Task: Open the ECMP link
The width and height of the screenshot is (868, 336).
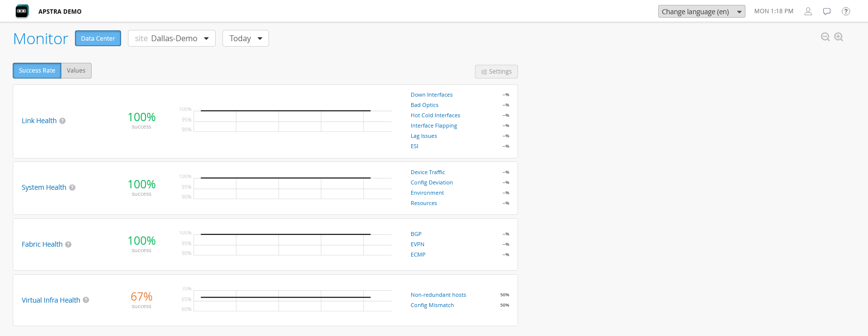Action: 418,255
